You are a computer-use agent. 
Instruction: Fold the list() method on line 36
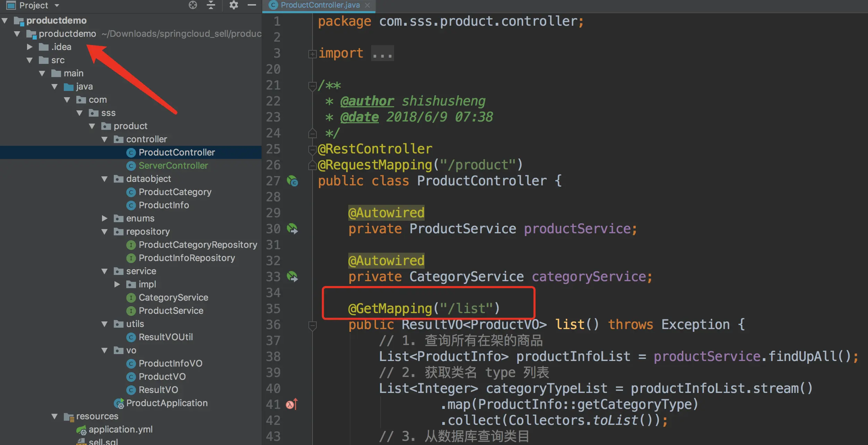pos(312,325)
